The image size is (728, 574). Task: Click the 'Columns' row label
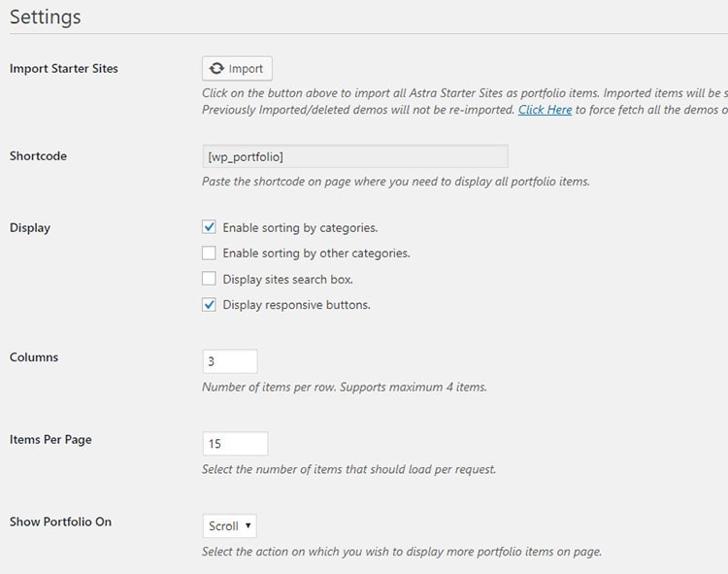pyautogui.click(x=34, y=357)
